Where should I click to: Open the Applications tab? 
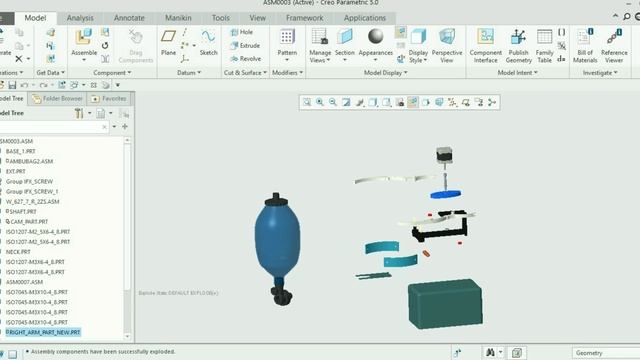[364, 18]
